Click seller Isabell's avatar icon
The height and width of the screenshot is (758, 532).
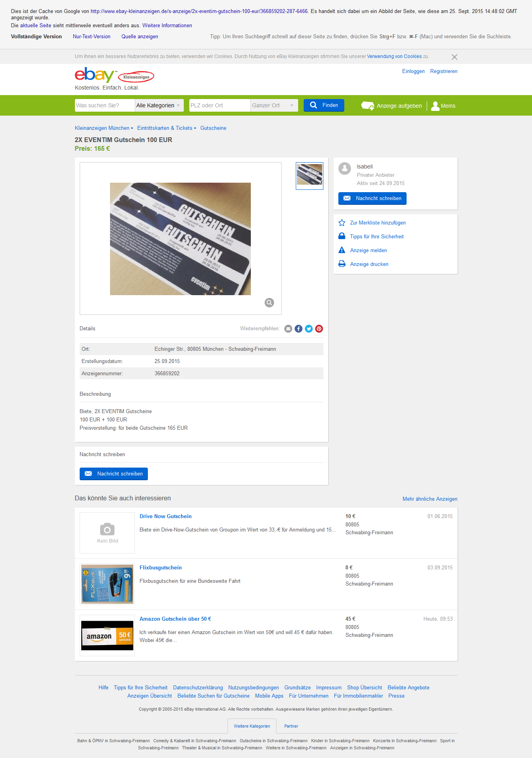click(x=345, y=168)
